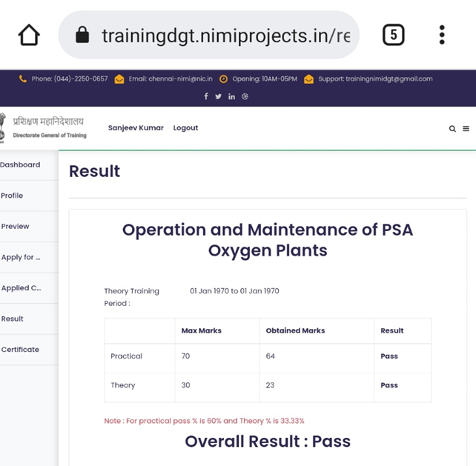Click the Theory obtained marks value 23

pyautogui.click(x=270, y=385)
